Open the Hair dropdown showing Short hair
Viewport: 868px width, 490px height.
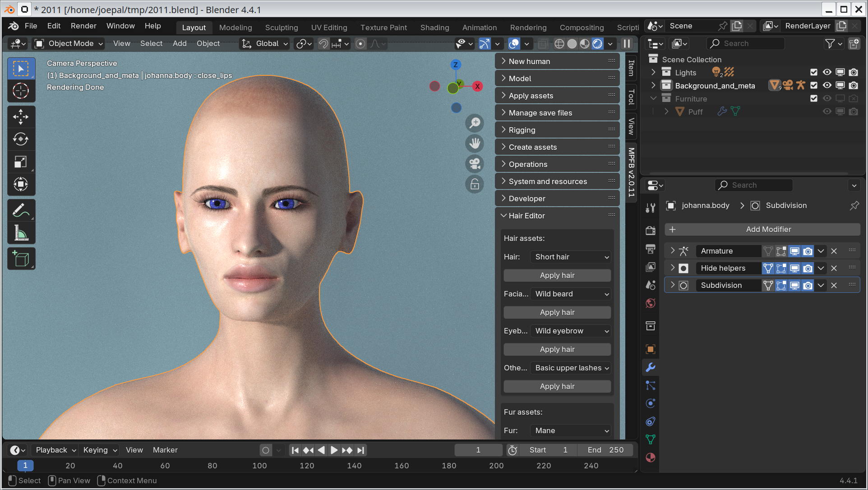tap(571, 257)
